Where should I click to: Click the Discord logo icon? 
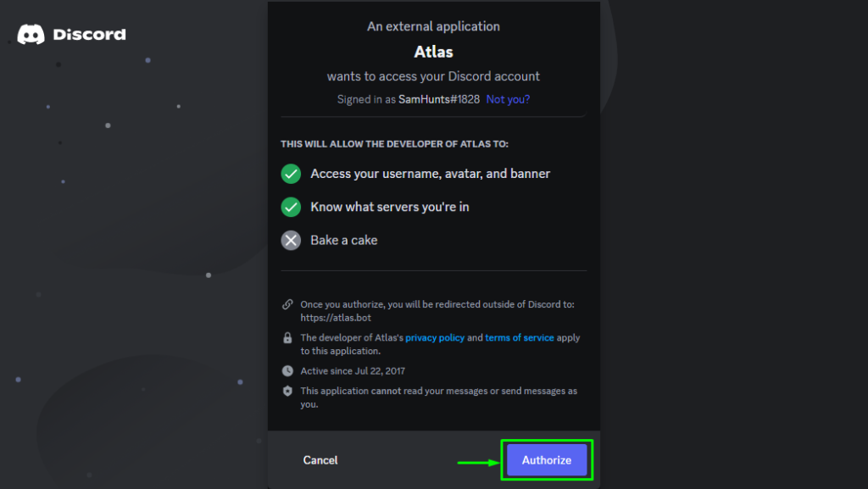click(x=31, y=34)
